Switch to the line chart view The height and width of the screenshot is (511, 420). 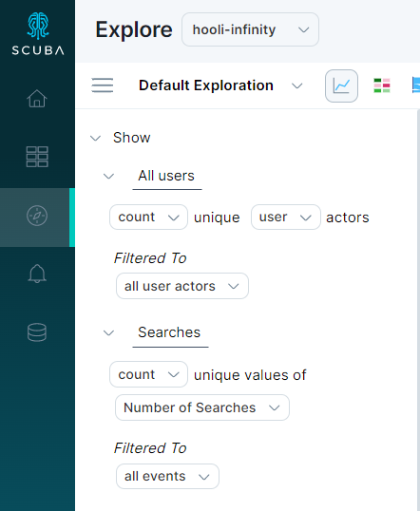click(x=341, y=86)
